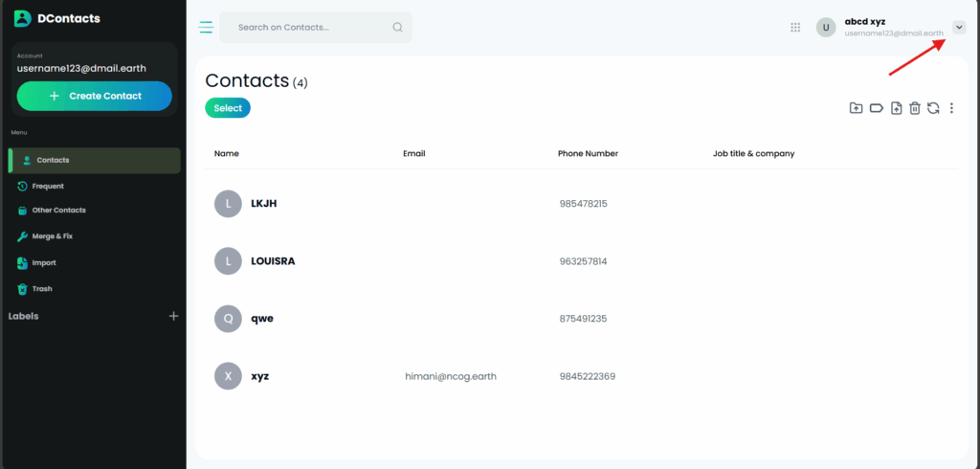
Task: Click the search magnifier icon
Action: tap(397, 28)
